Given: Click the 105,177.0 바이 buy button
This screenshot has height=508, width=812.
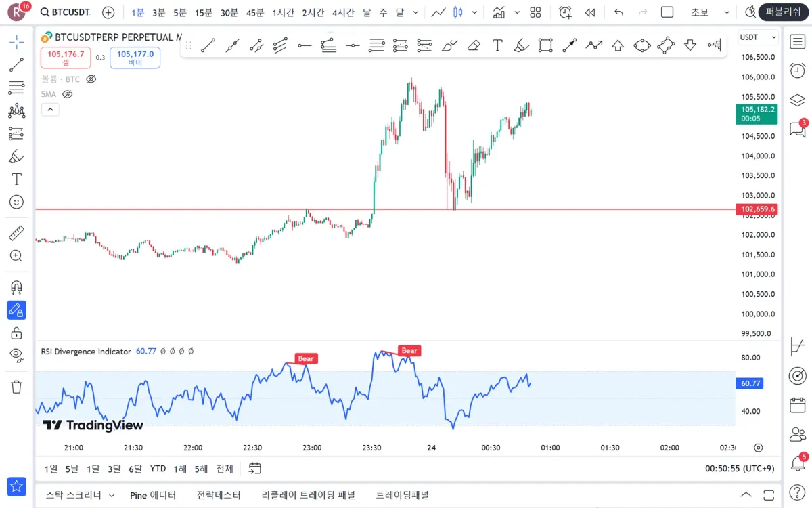Looking at the screenshot, I should [135, 58].
